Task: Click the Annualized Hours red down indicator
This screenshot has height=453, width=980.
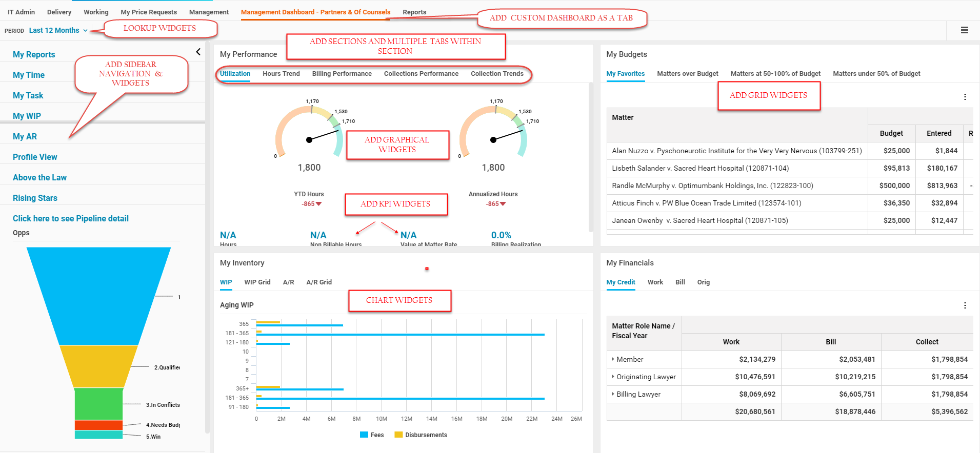Action: [x=503, y=204]
